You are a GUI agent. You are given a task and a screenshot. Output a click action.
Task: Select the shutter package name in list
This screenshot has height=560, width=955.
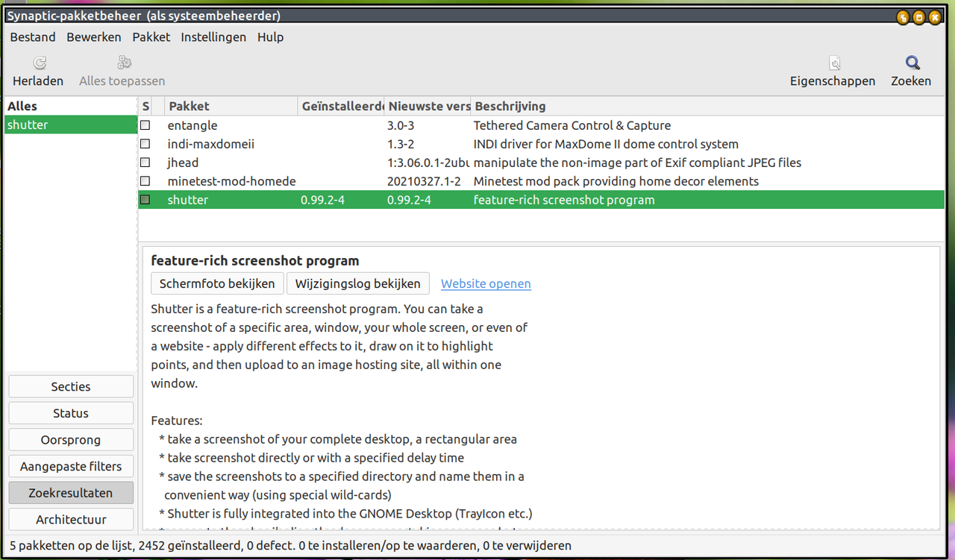tap(188, 200)
